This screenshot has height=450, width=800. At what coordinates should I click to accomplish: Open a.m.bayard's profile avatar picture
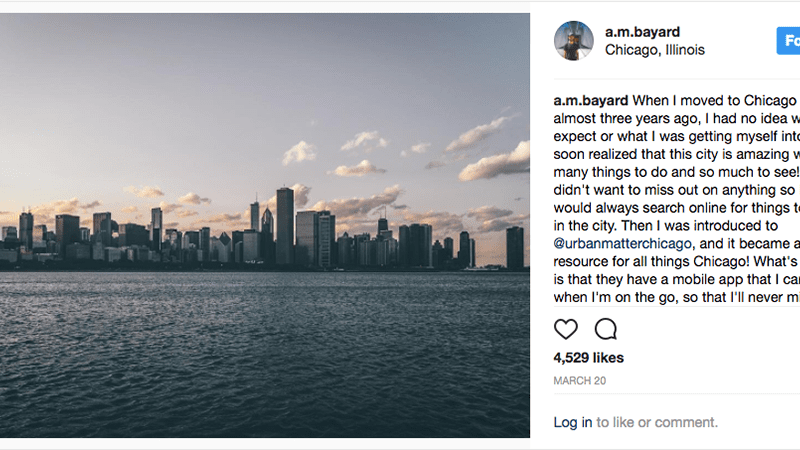[574, 41]
